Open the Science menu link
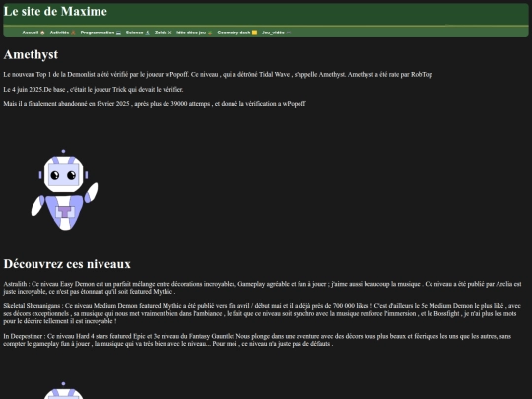The width and height of the screenshot is (532, 399). [x=137, y=33]
